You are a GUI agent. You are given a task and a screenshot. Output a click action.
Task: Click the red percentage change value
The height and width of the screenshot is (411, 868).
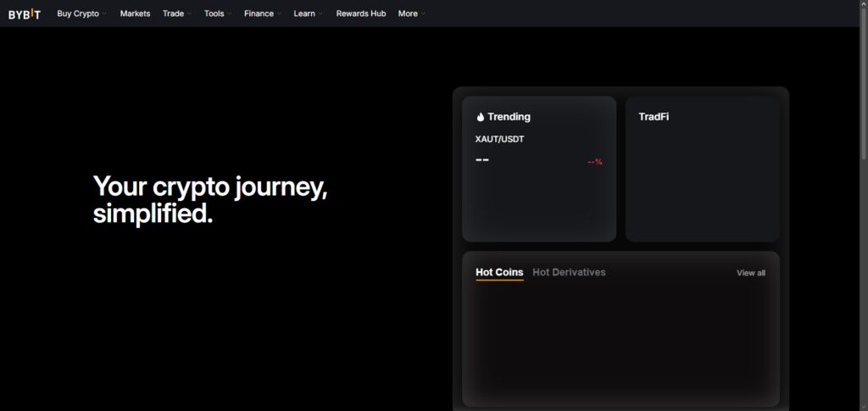pos(594,162)
